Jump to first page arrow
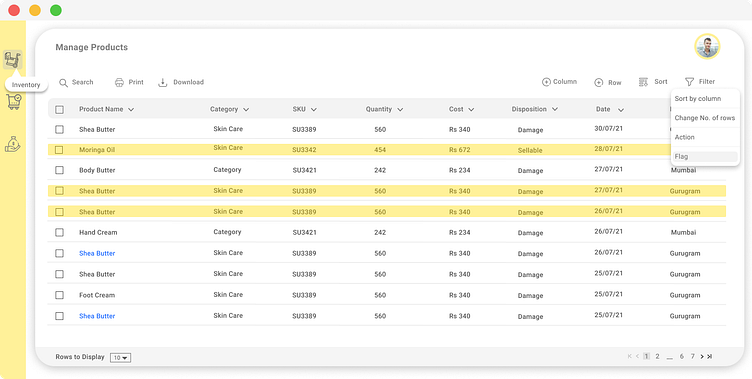 point(630,356)
